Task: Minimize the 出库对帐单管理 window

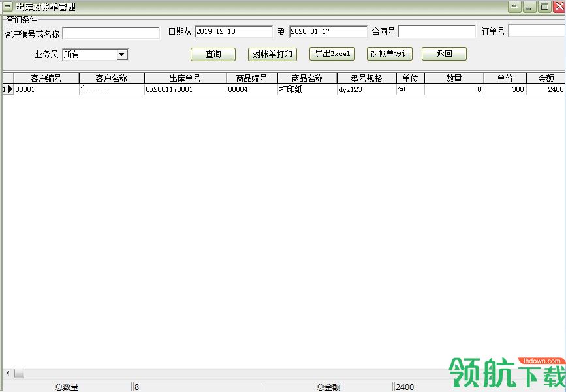Action: point(529,7)
